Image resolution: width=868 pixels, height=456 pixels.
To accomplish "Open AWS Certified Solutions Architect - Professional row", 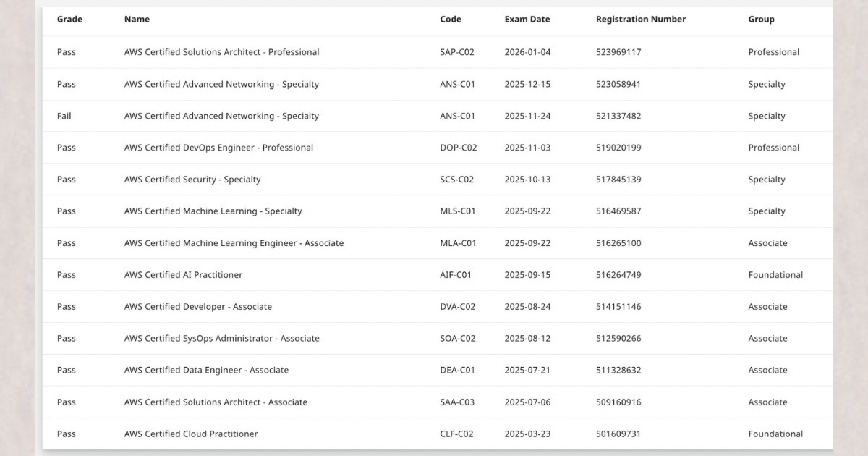I will point(221,52).
